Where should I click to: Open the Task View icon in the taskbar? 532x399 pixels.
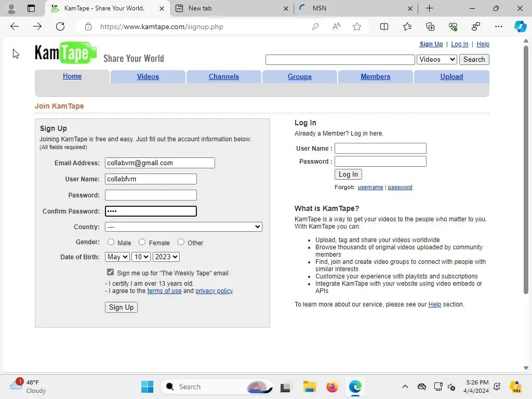pos(285,387)
